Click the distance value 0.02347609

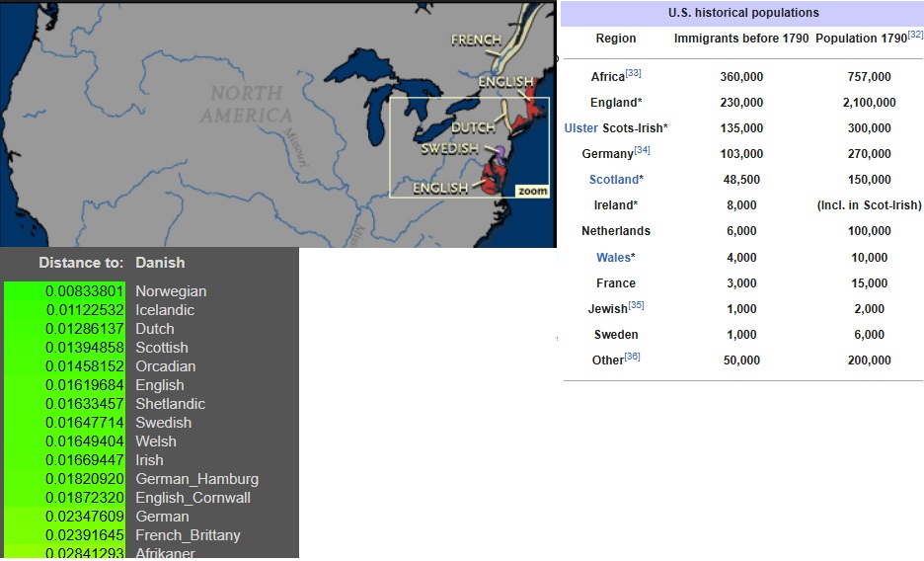85,517
